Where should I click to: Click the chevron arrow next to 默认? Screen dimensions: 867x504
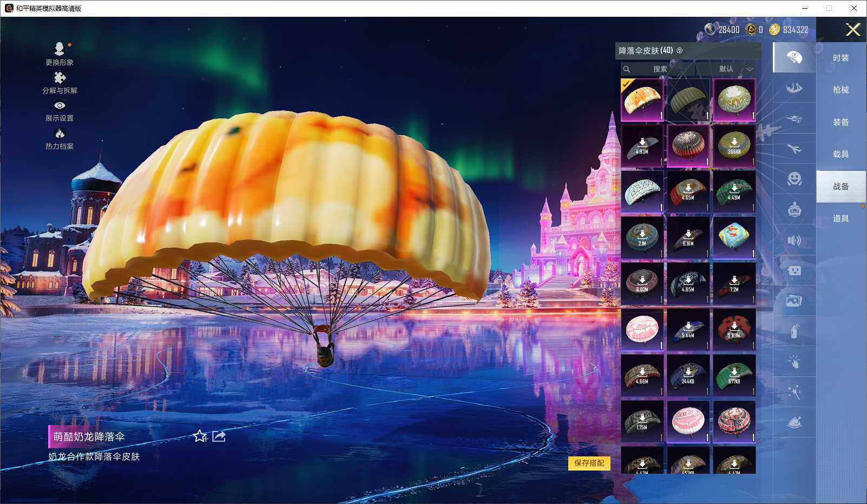pyautogui.click(x=750, y=69)
